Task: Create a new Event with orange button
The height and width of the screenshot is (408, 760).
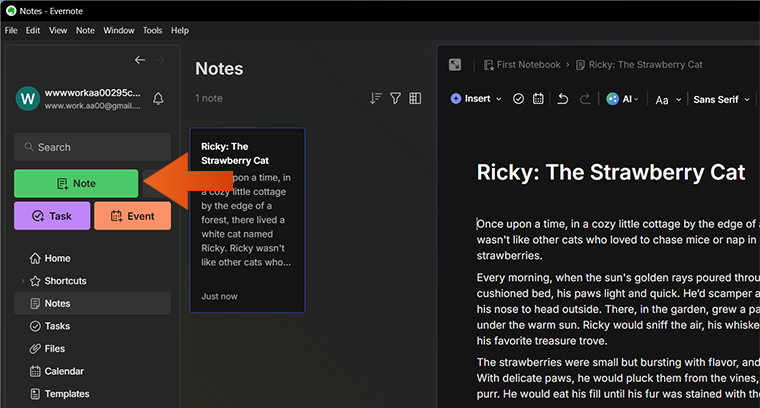Action: 132,216
